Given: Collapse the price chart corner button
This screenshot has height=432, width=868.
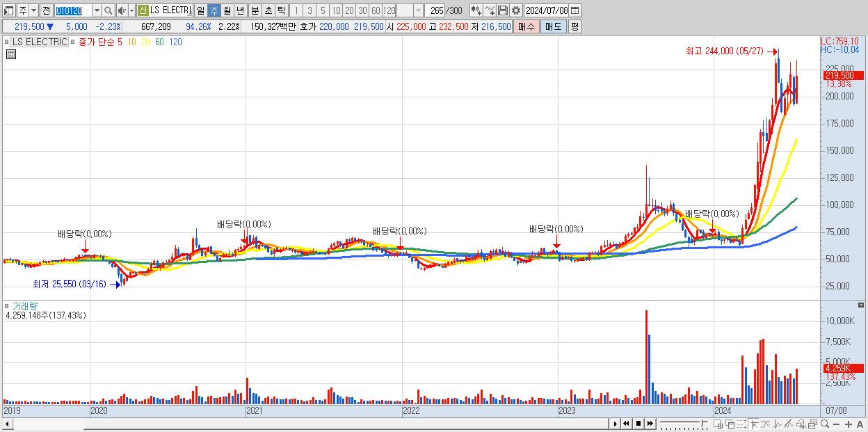Looking at the screenshot, I should pos(8,42).
